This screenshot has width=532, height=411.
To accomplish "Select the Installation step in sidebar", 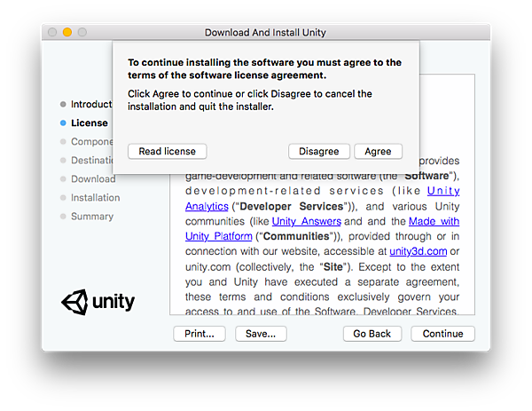I will (95, 198).
